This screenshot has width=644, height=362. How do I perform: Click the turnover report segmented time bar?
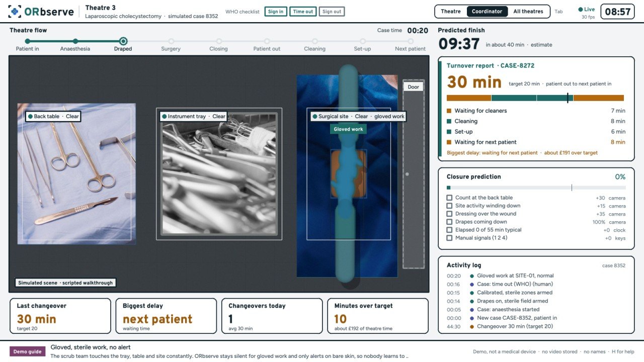tap(535, 99)
